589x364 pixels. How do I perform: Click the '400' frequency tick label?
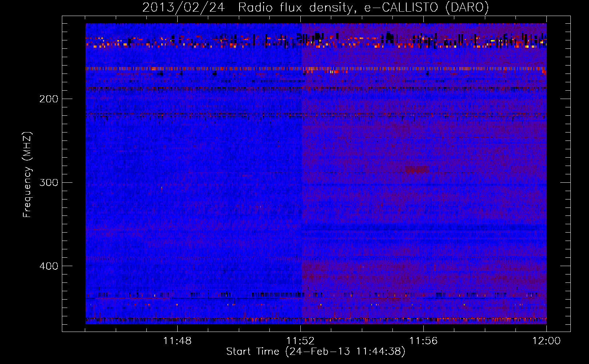[x=49, y=266]
